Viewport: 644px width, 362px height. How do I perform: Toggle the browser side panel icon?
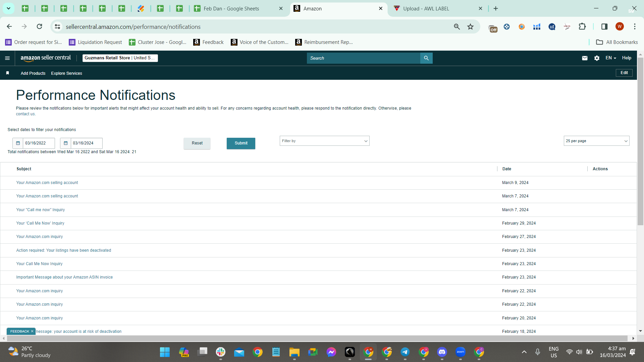tap(604, 26)
